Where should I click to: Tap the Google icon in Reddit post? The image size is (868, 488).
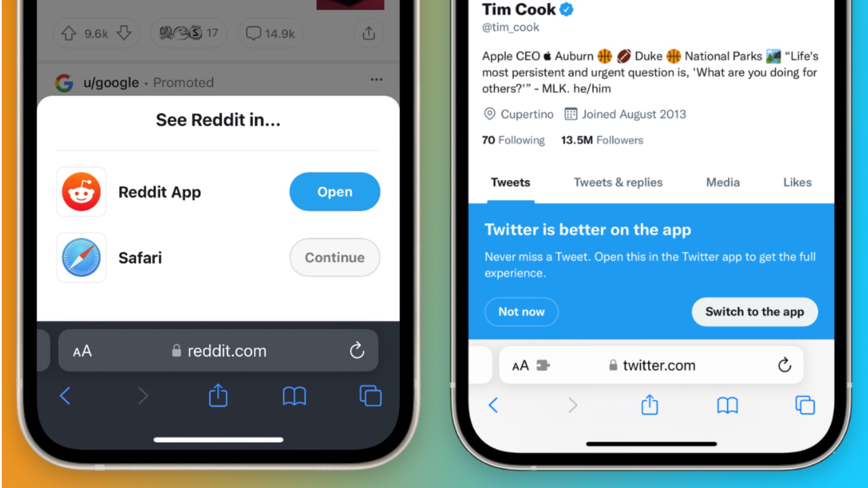click(64, 82)
